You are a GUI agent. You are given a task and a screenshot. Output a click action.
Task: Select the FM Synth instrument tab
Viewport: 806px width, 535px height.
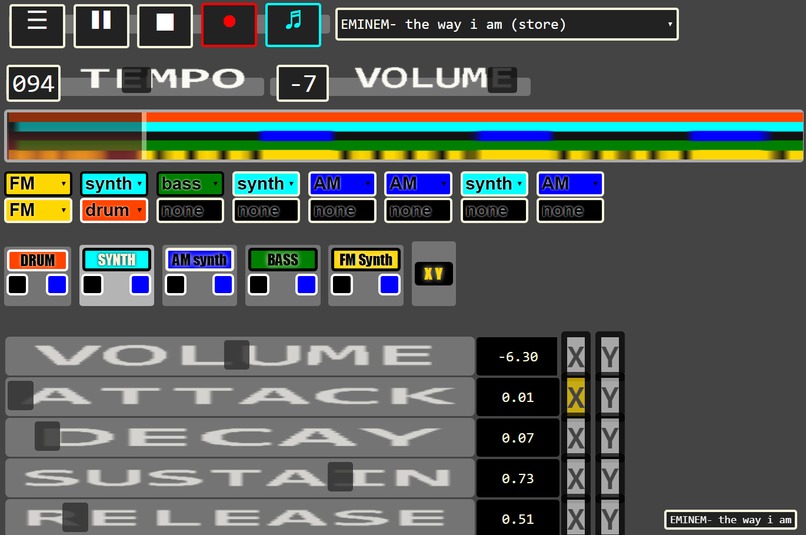365,260
